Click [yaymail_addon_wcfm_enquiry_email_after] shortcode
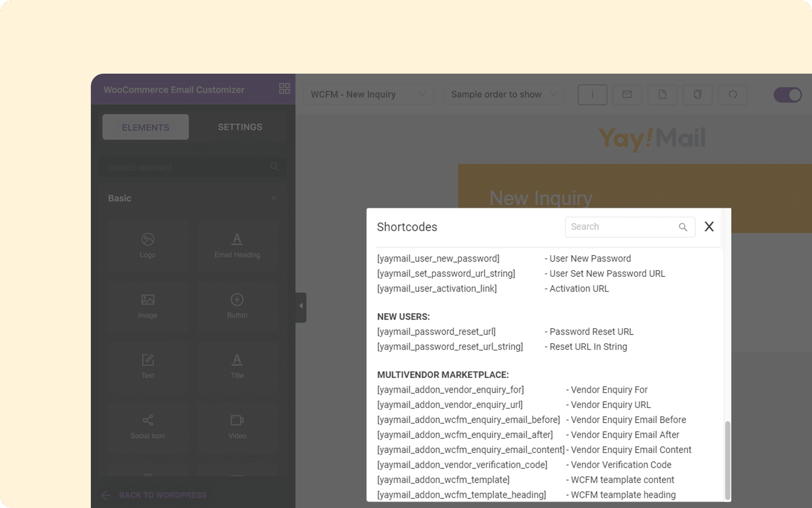 (465, 435)
